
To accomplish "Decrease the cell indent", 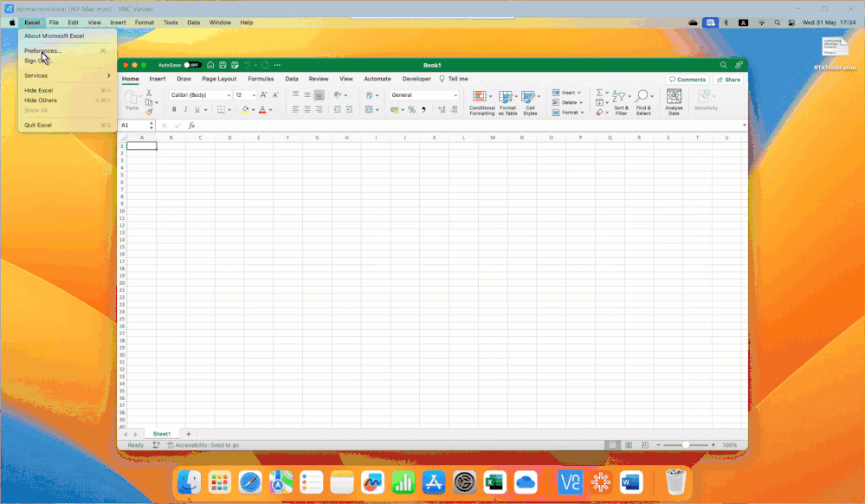I will point(337,110).
